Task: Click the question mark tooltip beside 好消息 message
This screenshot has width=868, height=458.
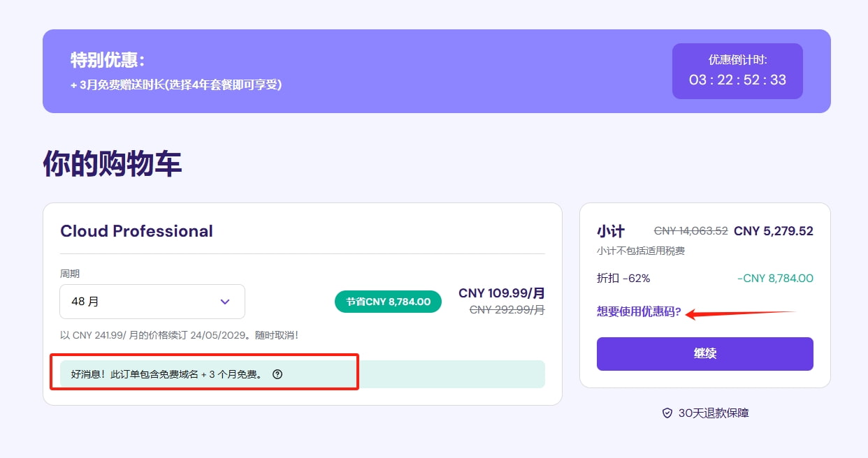Action: (277, 375)
